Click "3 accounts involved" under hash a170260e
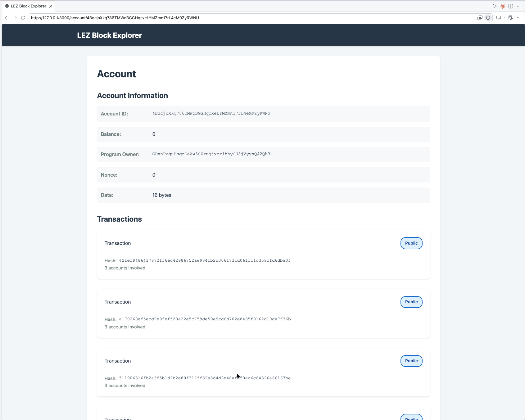Image resolution: width=525 pixels, height=420 pixels. point(125,327)
